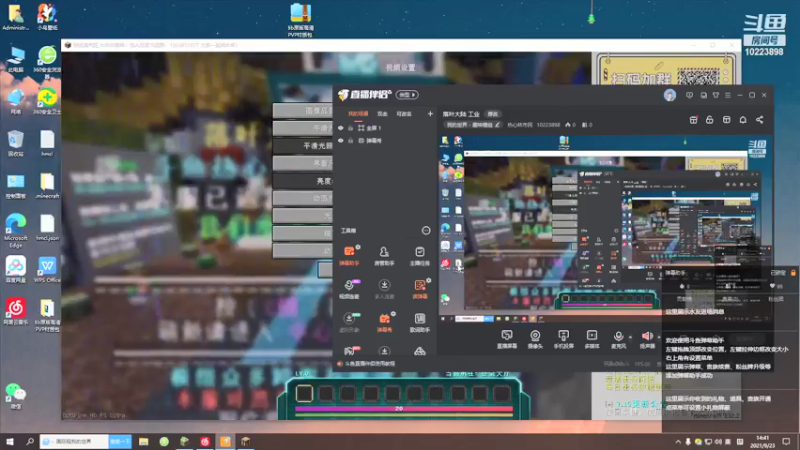
Task: Expand microphone options arrow
Action: pos(630,337)
